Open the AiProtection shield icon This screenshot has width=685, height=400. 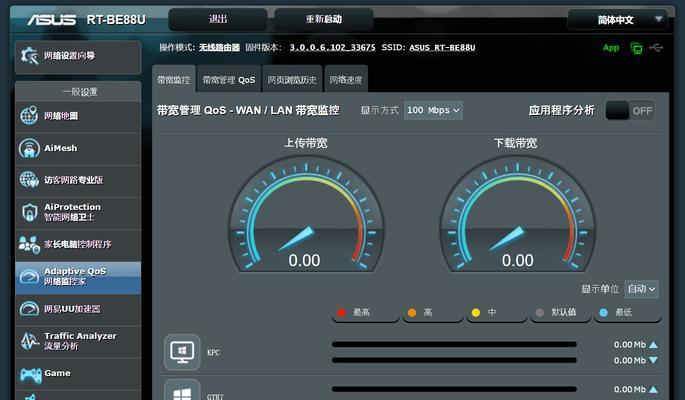click(x=29, y=212)
